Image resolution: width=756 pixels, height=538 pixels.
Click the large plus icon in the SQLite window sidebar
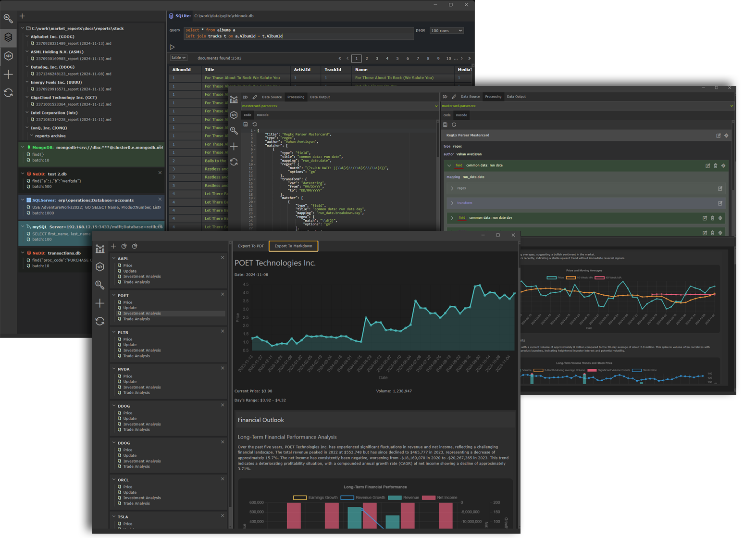point(8,75)
